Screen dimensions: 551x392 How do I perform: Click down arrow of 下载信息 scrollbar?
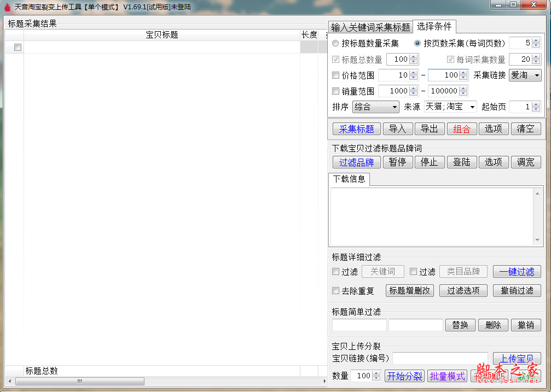tap(537, 240)
